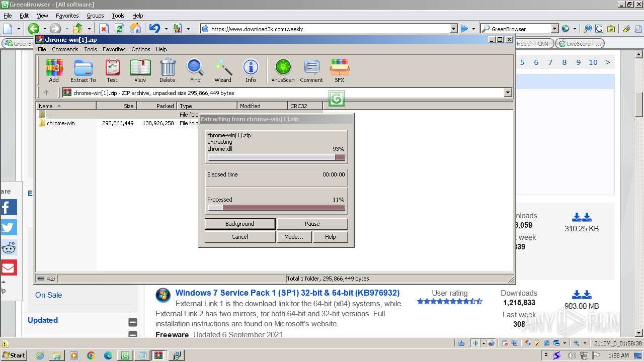This screenshot has height=362, width=644.
Task: Click the Add archive icon in WinRAR
Action: point(54,70)
